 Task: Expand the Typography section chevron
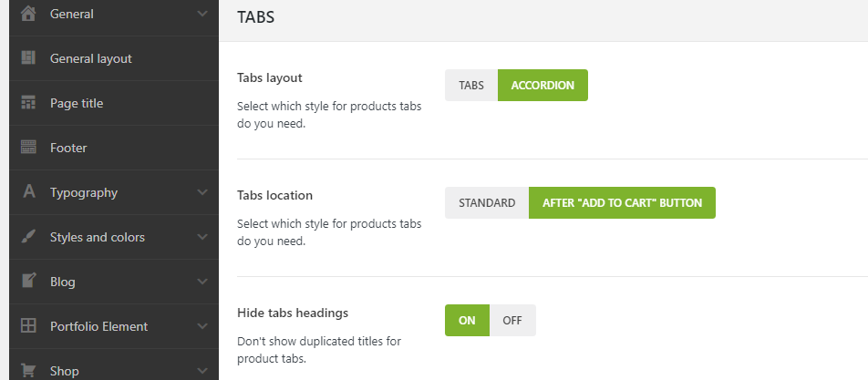click(201, 192)
